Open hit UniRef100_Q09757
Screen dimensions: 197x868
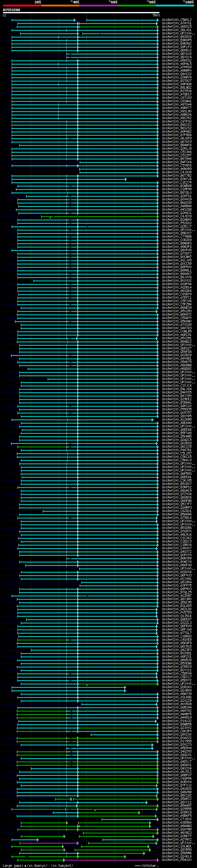tap(177, 412)
